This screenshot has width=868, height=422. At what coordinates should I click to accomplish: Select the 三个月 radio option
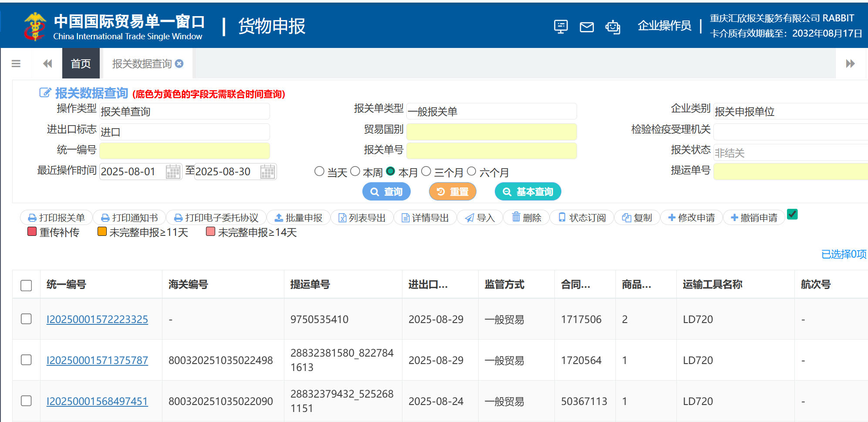[x=426, y=172]
